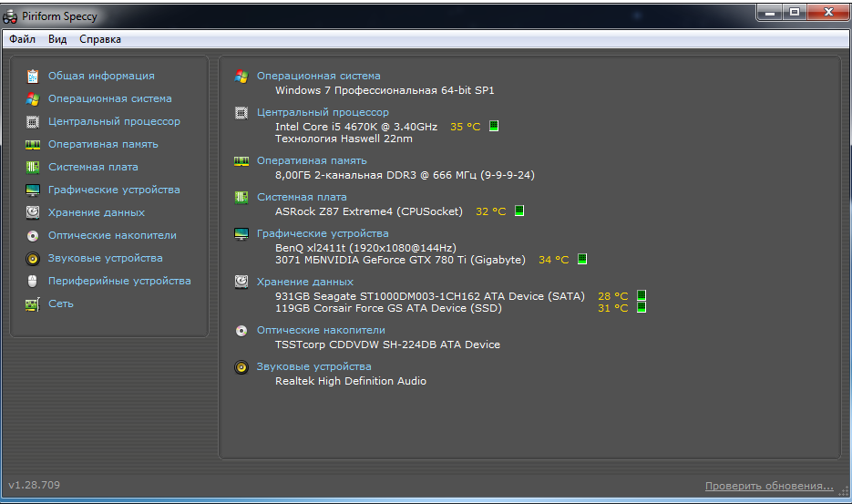Viewport: 852px width, 504px height.
Task: Click the GPU temperature 34 °C value
Action: [553, 260]
